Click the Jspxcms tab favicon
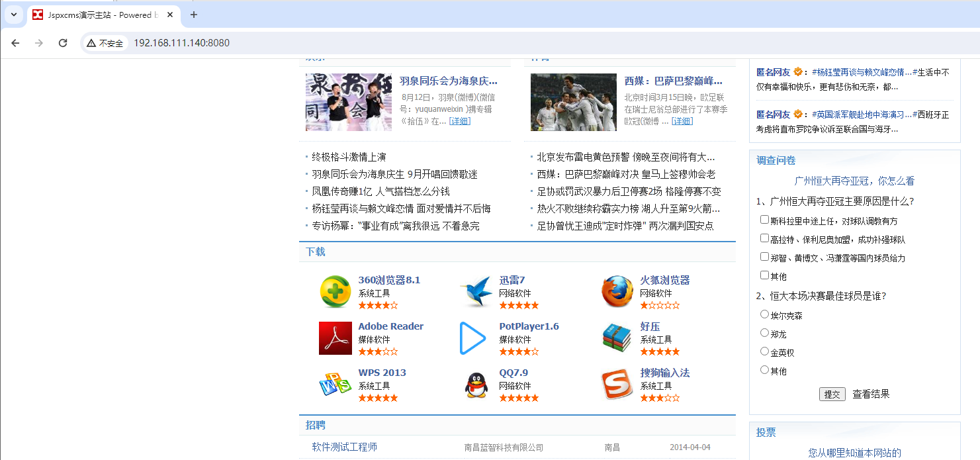The image size is (980, 460). [38, 15]
